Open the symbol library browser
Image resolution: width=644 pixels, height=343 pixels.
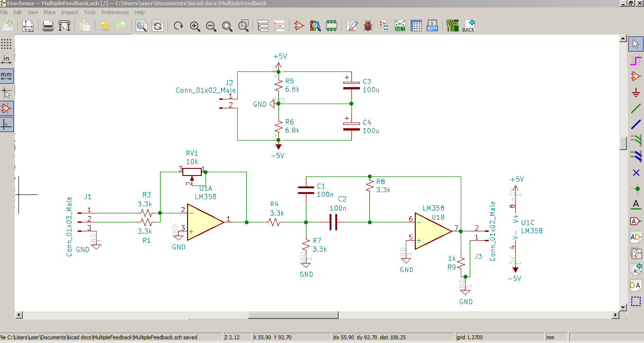[x=315, y=26]
